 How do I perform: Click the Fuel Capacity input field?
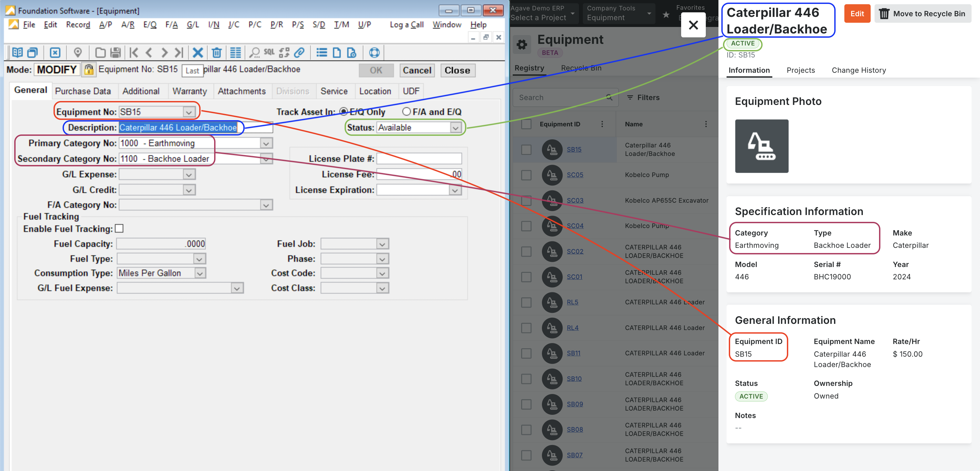click(x=161, y=244)
